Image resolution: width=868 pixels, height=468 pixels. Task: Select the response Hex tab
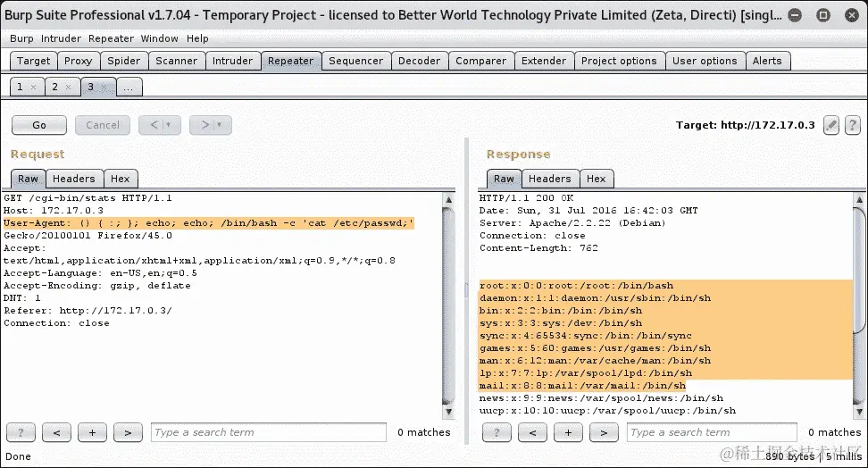click(x=597, y=179)
